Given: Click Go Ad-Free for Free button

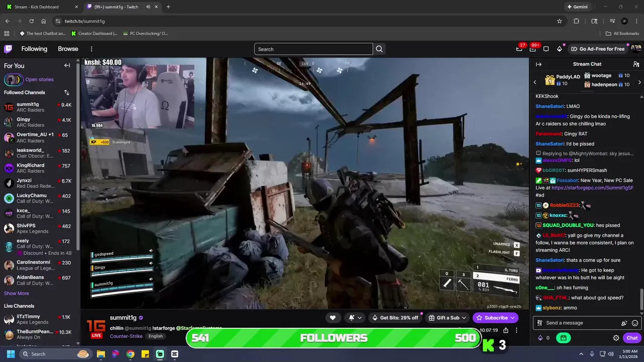Looking at the screenshot, I should coord(598,49).
